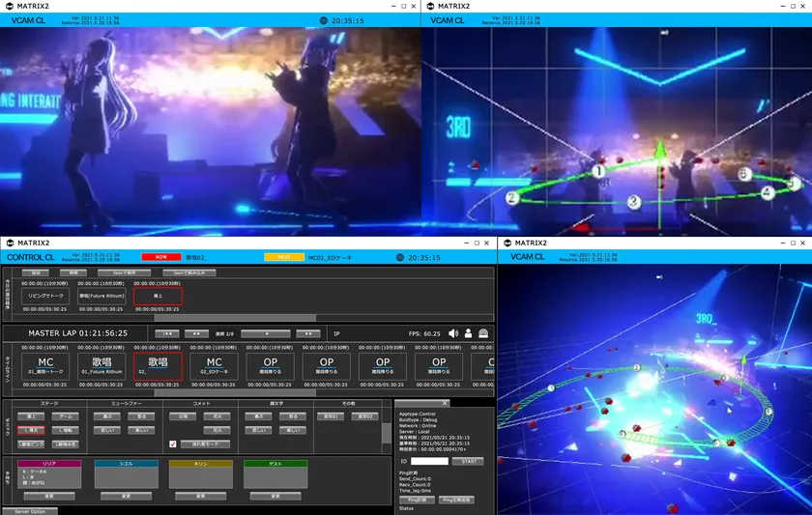Image resolution: width=812 pixels, height=515 pixels.
Task: Close the server info panel with X
Action: 445,403
